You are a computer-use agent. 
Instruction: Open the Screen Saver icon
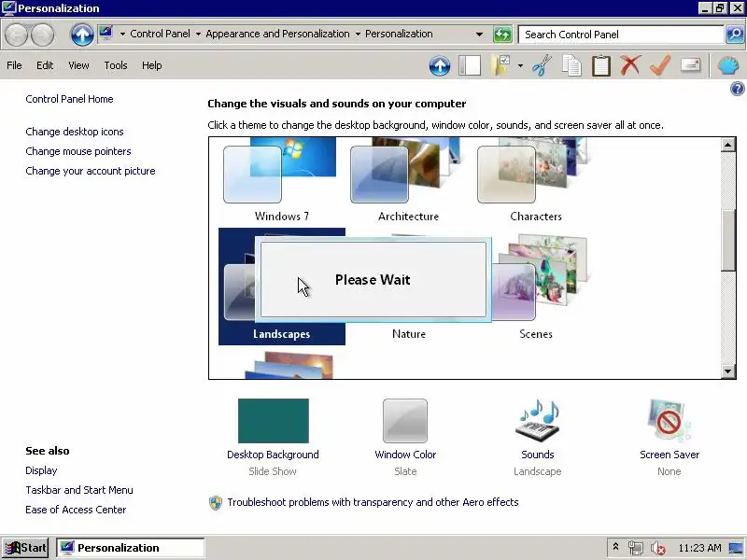pyautogui.click(x=669, y=421)
